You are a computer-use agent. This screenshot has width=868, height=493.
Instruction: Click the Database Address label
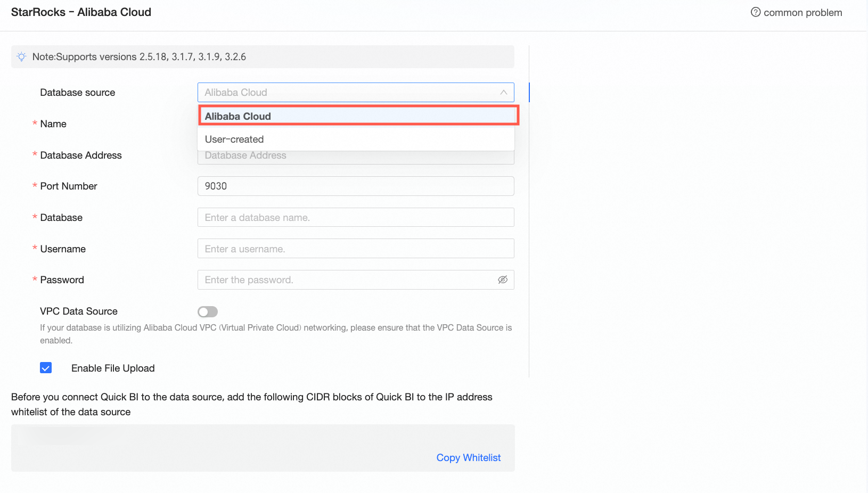click(x=81, y=155)
